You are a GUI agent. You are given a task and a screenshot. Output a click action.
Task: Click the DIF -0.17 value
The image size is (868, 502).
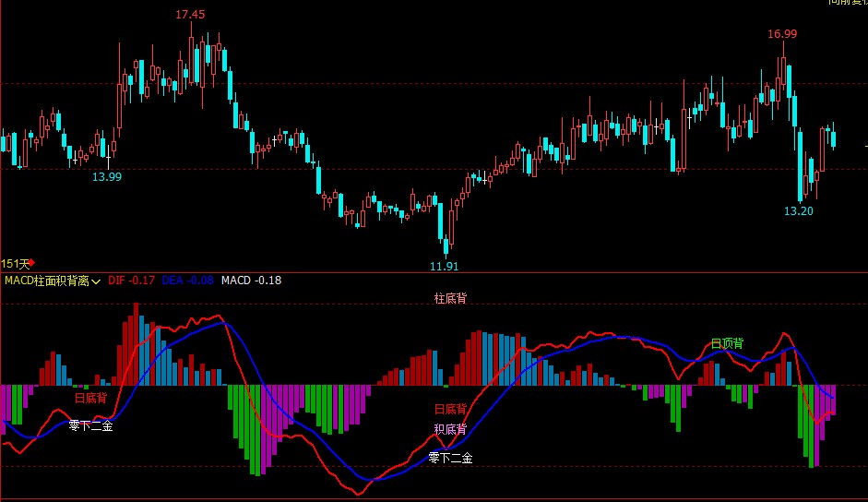click(131, 281)
